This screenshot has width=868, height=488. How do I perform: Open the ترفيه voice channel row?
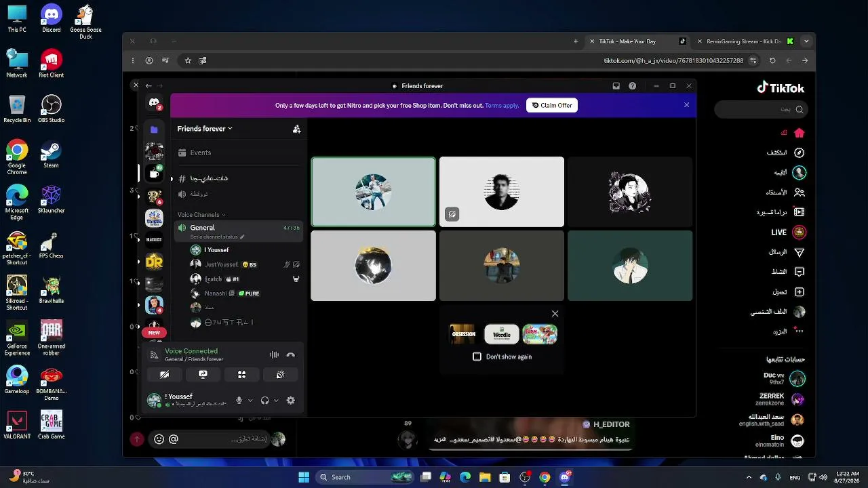pos(237,194)
